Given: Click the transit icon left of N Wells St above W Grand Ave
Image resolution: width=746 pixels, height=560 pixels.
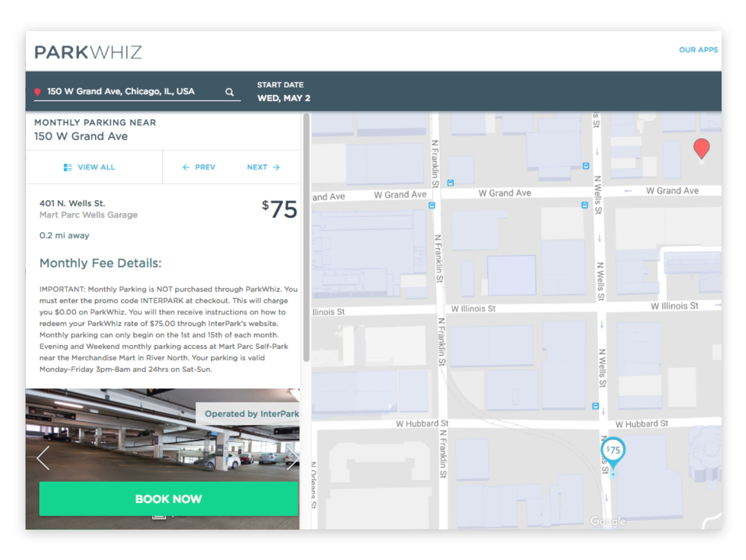Looking at the screenshot, I should pos(586,166).
